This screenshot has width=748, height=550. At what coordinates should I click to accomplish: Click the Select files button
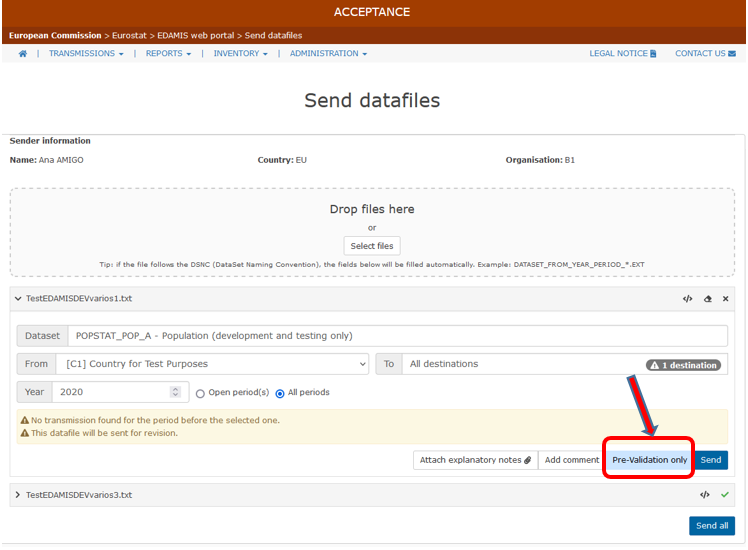tap(372, 246)
